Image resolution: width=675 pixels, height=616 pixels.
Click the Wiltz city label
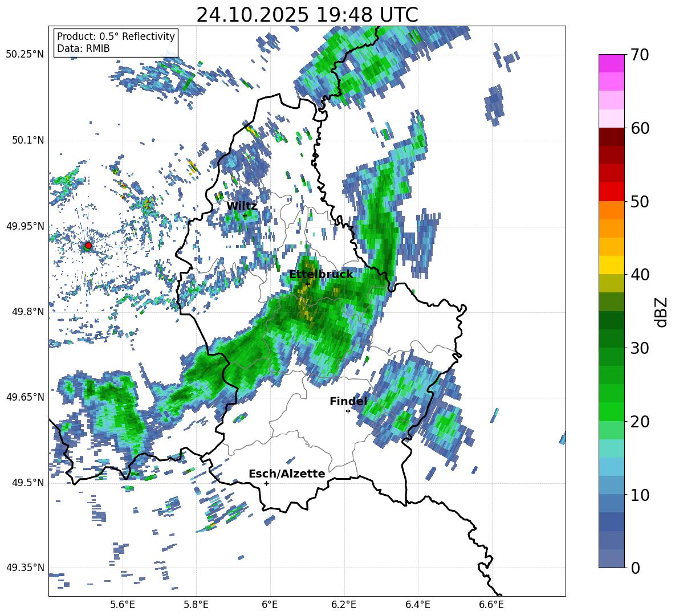[x=242, y=206]
